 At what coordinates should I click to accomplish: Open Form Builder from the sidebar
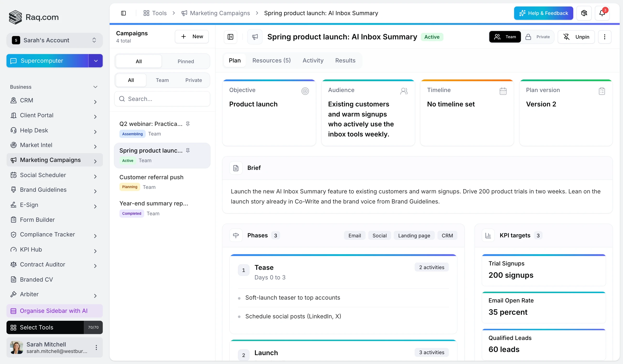[x=54, y=220]
